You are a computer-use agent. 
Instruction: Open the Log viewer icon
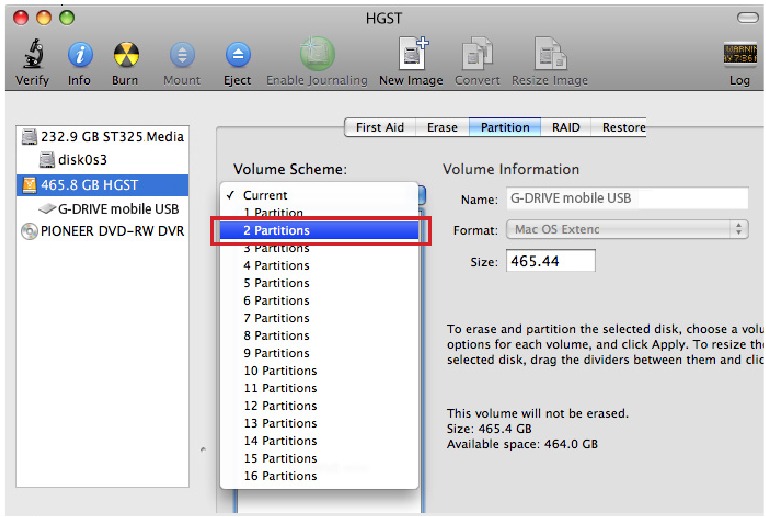740,54
